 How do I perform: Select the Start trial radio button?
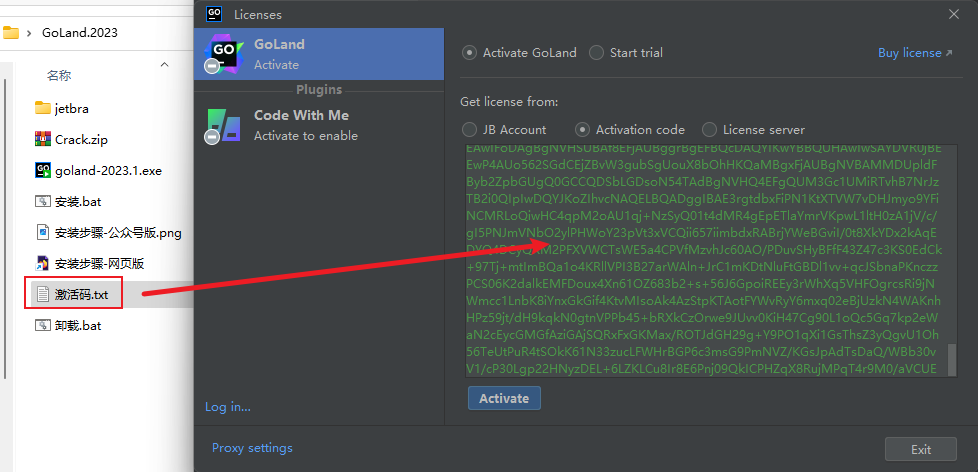point(596,53)
